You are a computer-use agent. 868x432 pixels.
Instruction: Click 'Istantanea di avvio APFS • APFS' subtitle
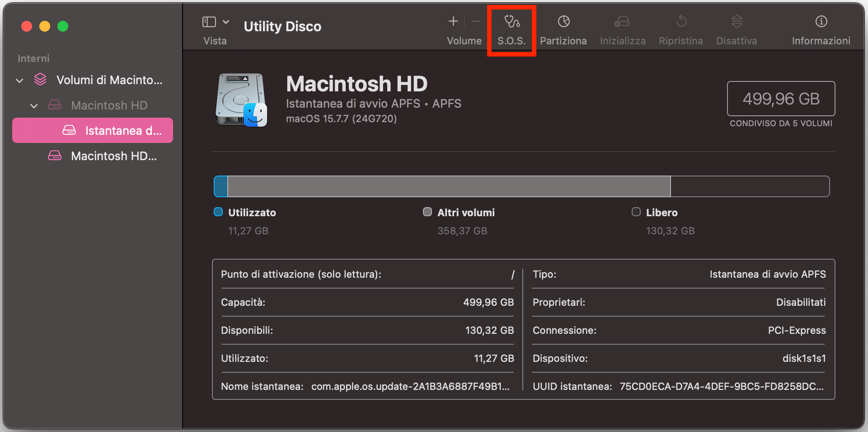(x=374, y=104)
